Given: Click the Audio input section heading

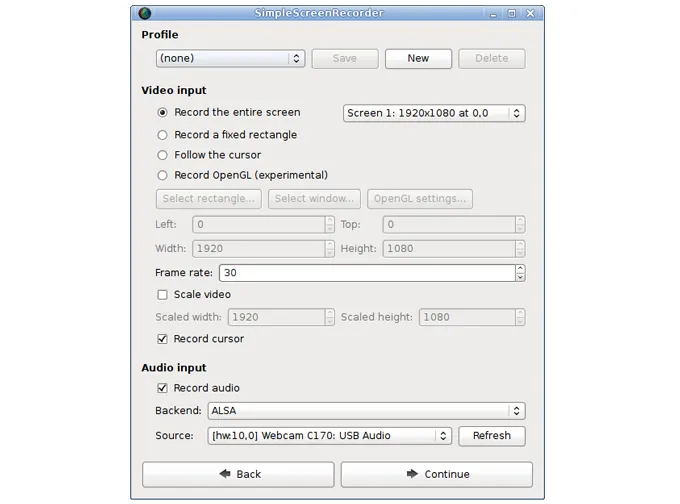Looking at the screenshot, I should (x=174, y=368).
